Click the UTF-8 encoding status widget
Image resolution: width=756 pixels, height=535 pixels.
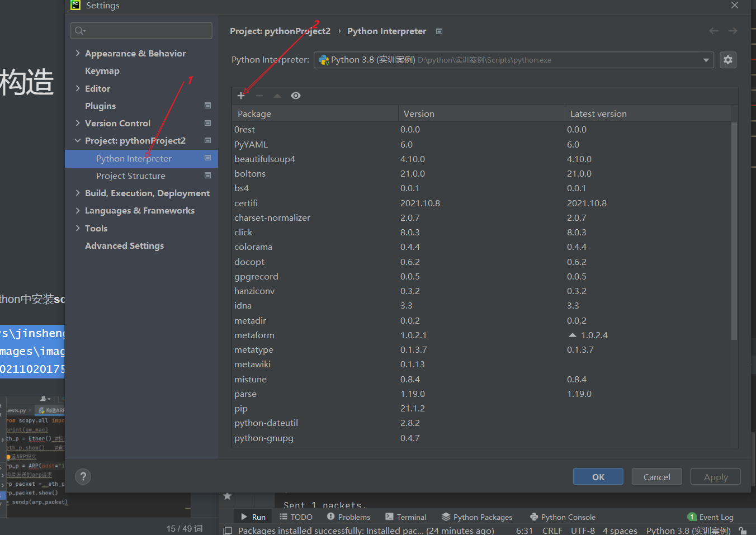(x=583, y=531)
